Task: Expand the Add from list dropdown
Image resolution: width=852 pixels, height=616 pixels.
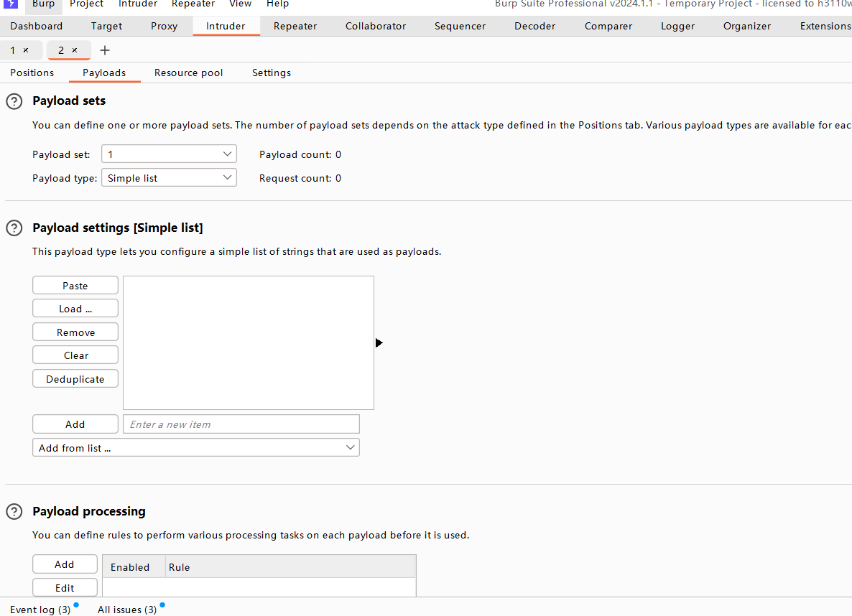Action: tap(195, 448)
